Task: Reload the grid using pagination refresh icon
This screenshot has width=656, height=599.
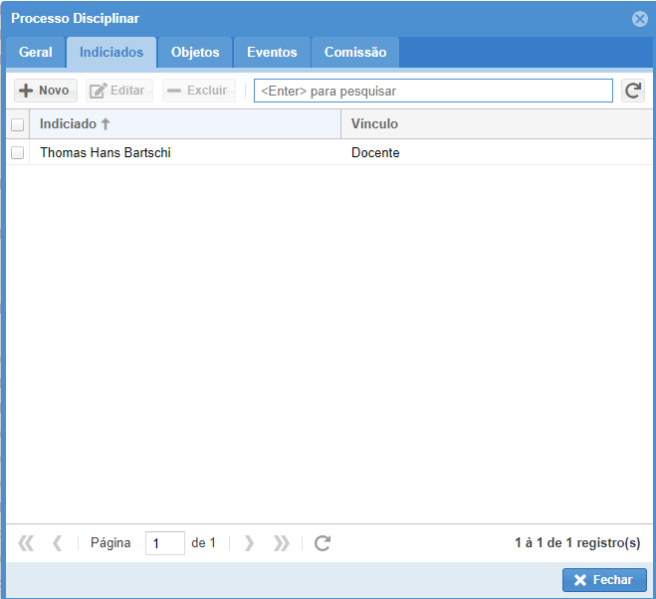Action: (322, 543)
